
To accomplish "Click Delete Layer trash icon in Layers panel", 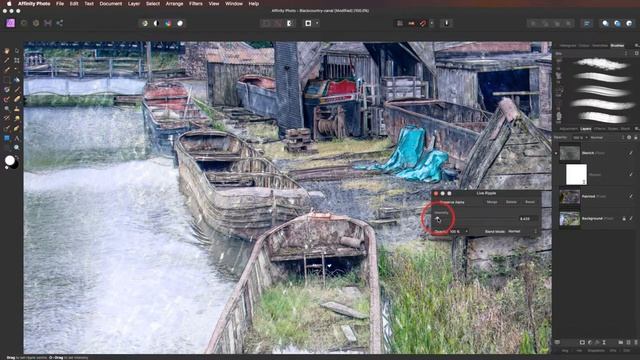I will (635, 342).
